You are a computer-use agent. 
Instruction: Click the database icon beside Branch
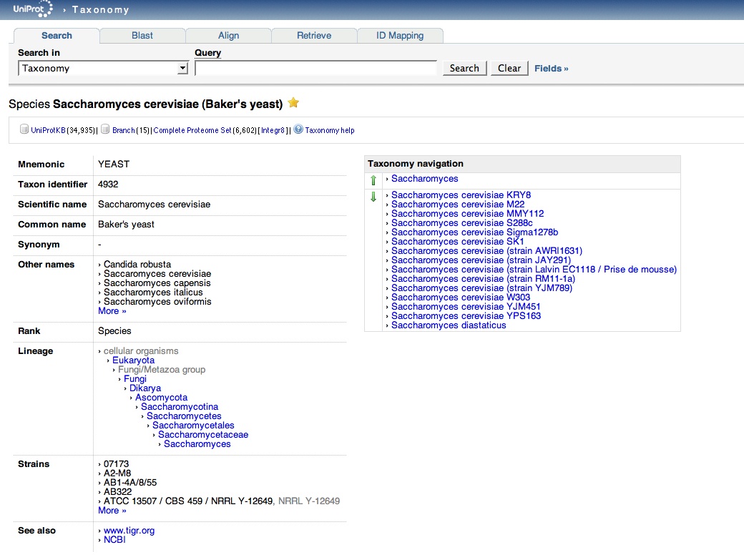coord(106,129)
